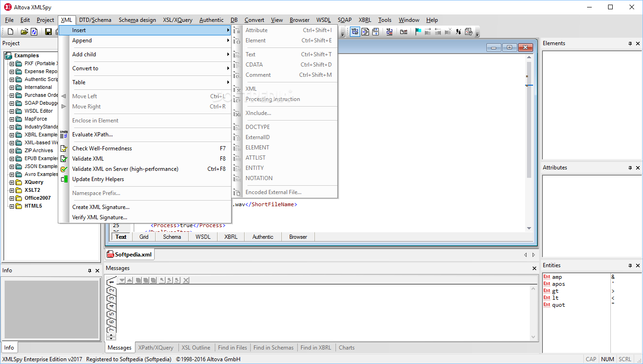This screenshot has height=364, width=643.
Task: Click the document tabs scroll-right arrow
Action: tap(534, 255)
